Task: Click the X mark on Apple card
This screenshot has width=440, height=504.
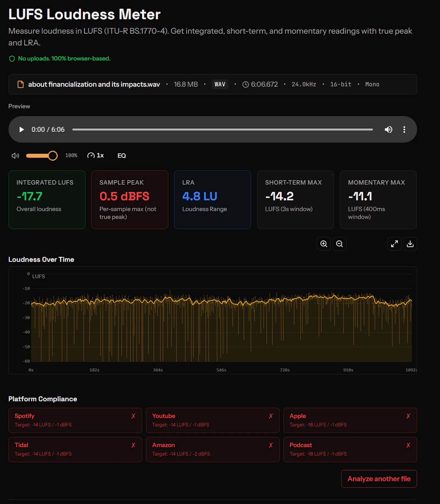Action: point(408,416)
